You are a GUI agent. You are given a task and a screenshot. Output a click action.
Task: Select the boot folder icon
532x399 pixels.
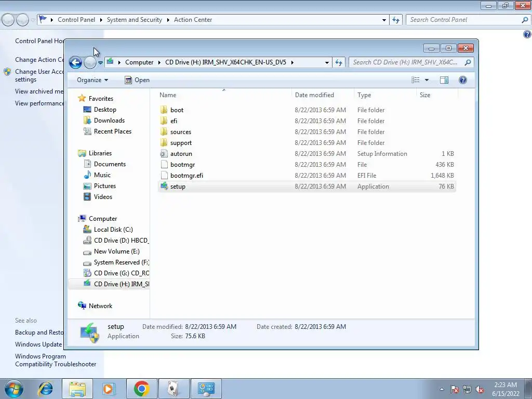coord(164,110)
